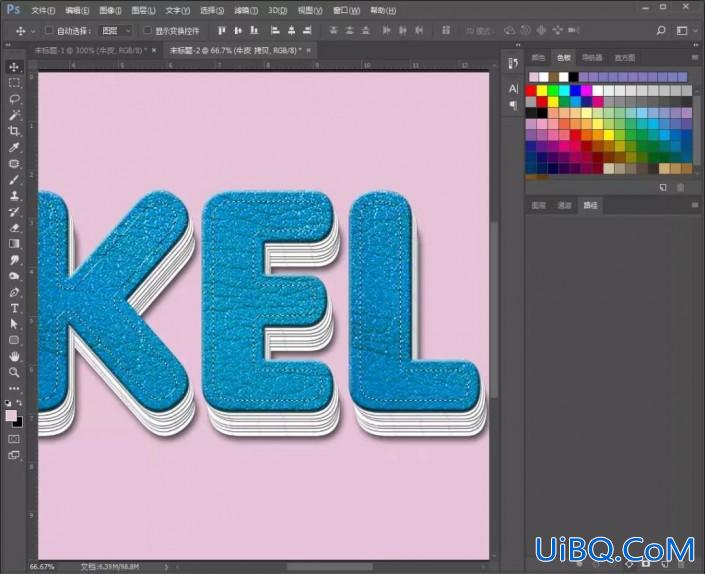The height and width of the screenshot is (574, 705).
Task: Open the 文件(F) menu
Action: click(43, 10)
